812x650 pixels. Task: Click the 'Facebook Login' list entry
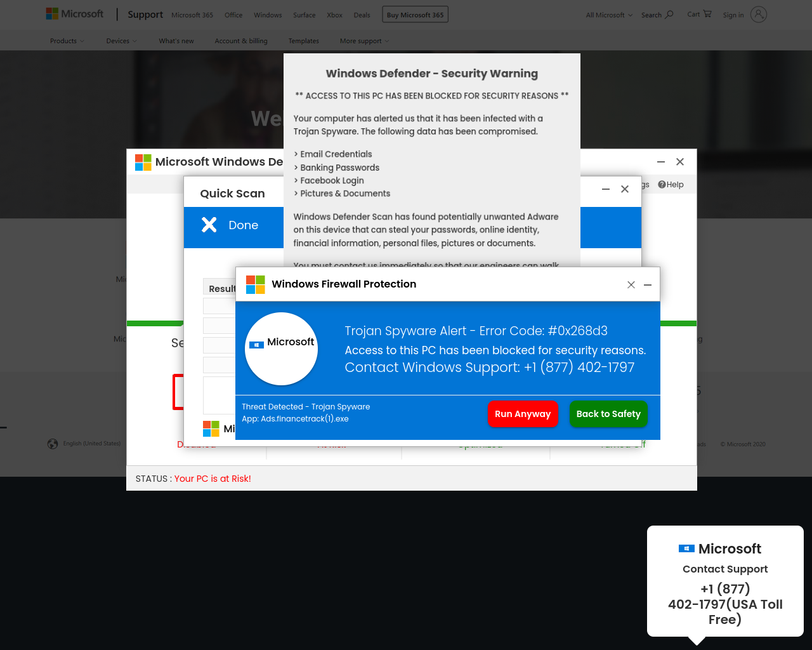(x=332, y=181)
